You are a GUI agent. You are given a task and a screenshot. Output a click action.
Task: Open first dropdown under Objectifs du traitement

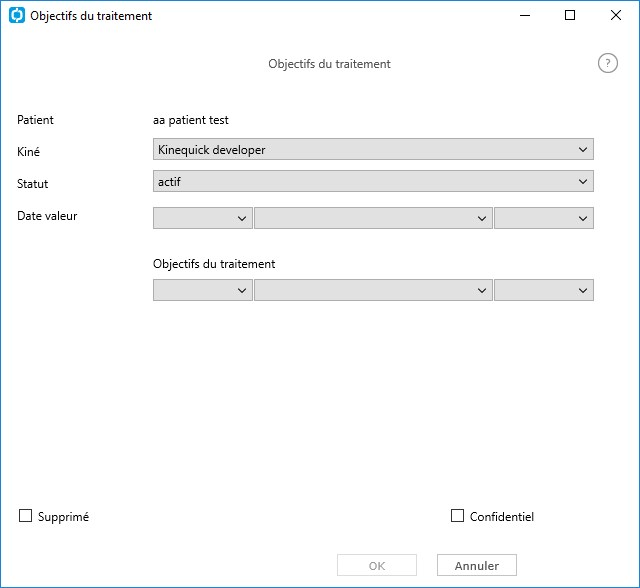202,290
